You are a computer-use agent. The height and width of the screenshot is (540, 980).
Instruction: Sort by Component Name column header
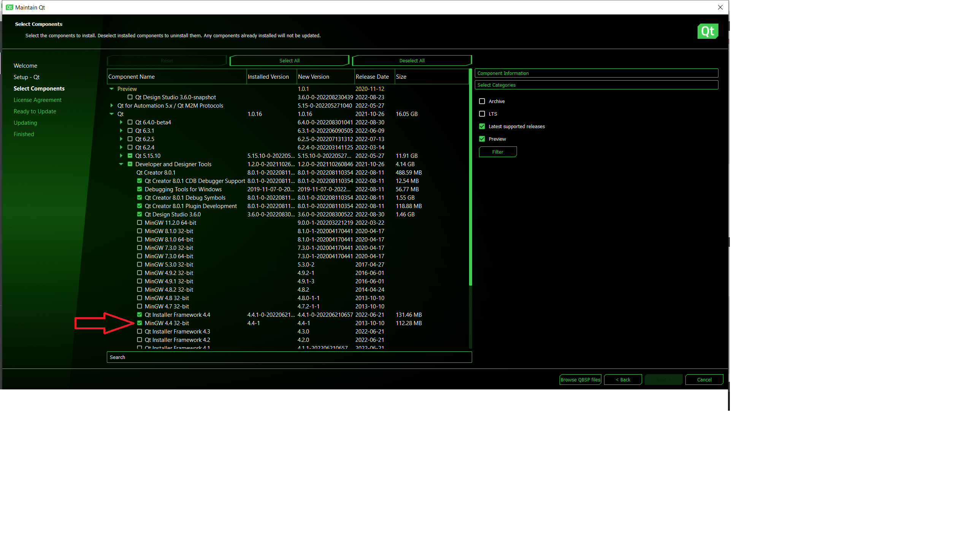(x=176, y=77)
